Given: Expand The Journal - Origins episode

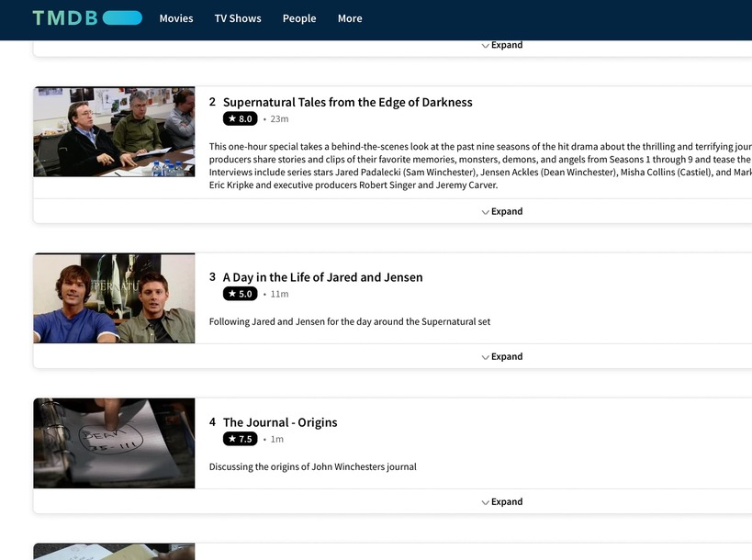Looking at the screenshot, I should pos(502,502).
